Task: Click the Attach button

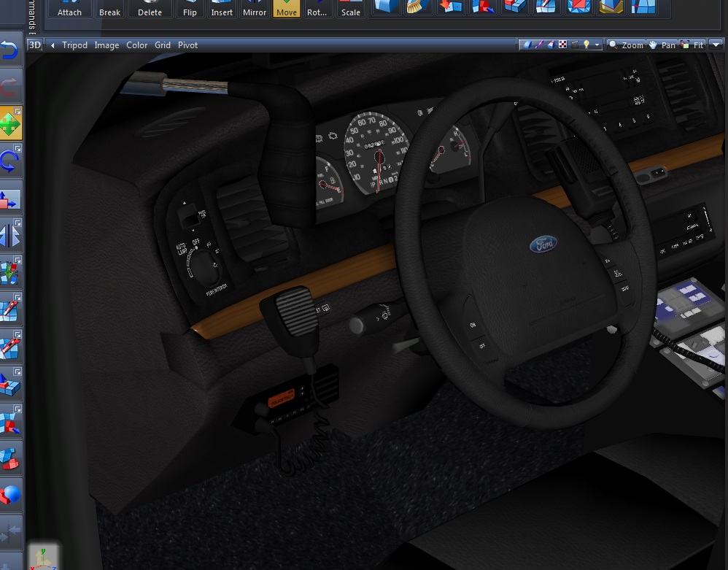Action: pos(70,9)
